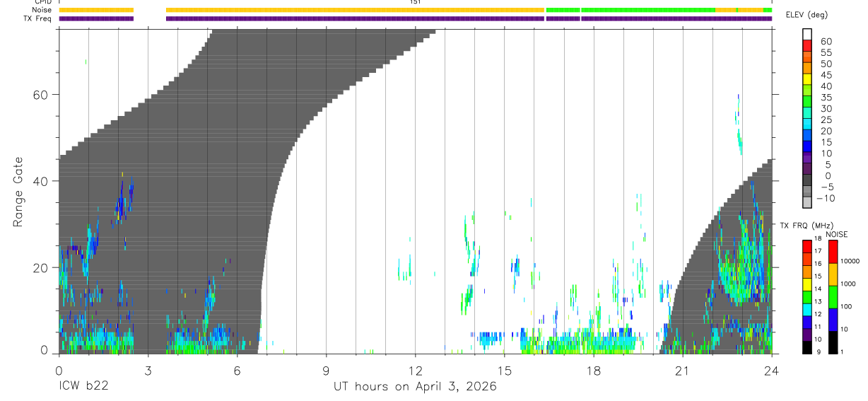Click the "151" CPID value at top
Screen dimensions: 868x401
pyautogui.click(x=415, y=2)
